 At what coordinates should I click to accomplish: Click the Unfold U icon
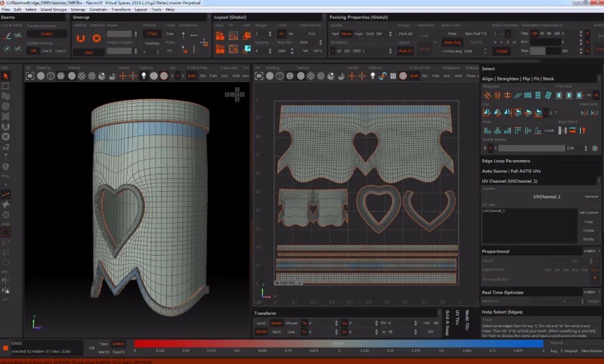point(81,38)
